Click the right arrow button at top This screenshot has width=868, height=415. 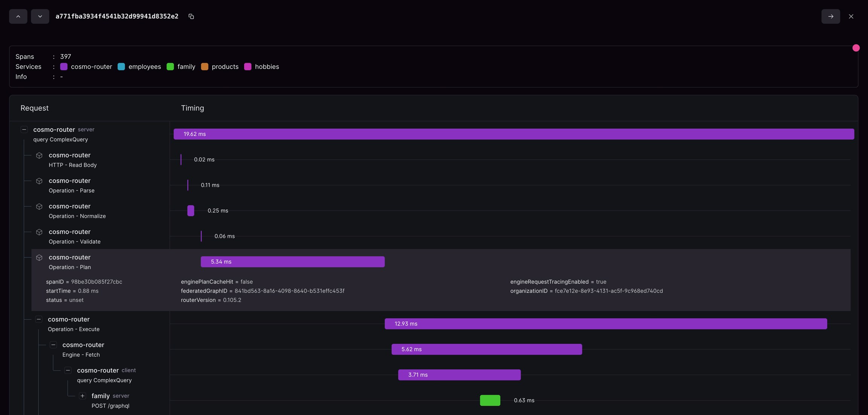tap(830, 17)
